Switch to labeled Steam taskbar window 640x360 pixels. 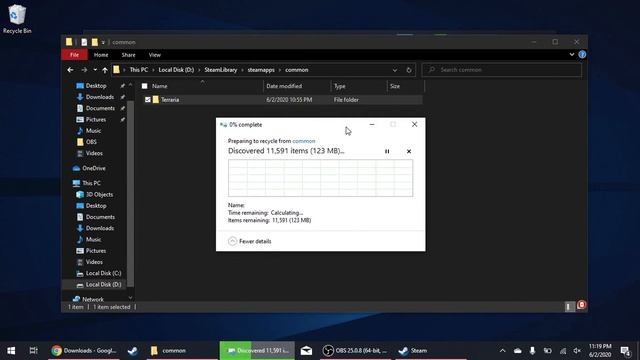431,351
